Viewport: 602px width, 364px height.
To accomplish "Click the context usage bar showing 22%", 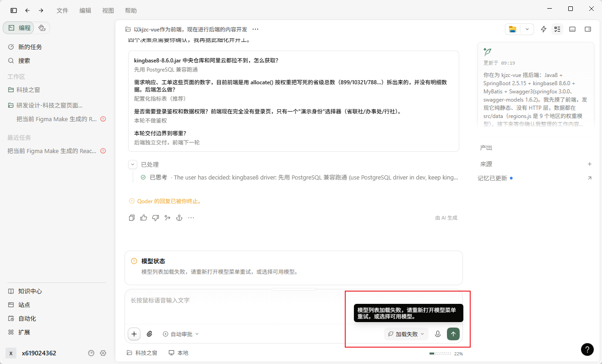I will 446,354.
